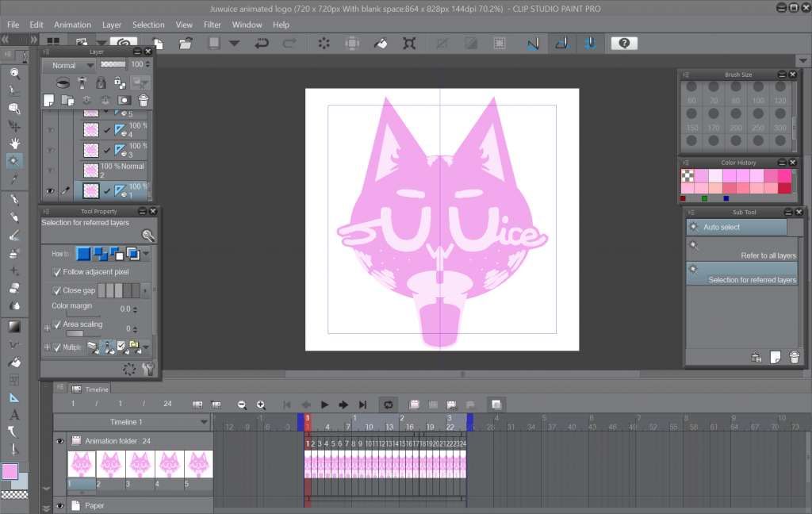Expand the Area scaling options

(x=46, y=327)
